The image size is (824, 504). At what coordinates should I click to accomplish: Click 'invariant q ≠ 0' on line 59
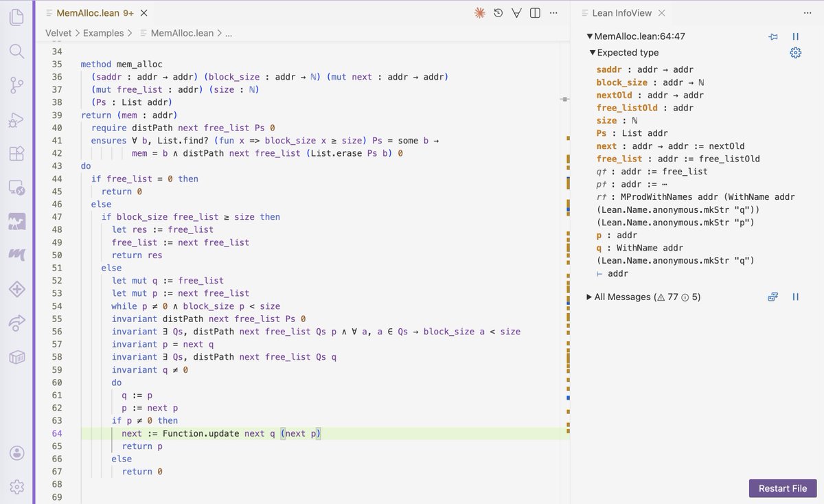(150, 369)
